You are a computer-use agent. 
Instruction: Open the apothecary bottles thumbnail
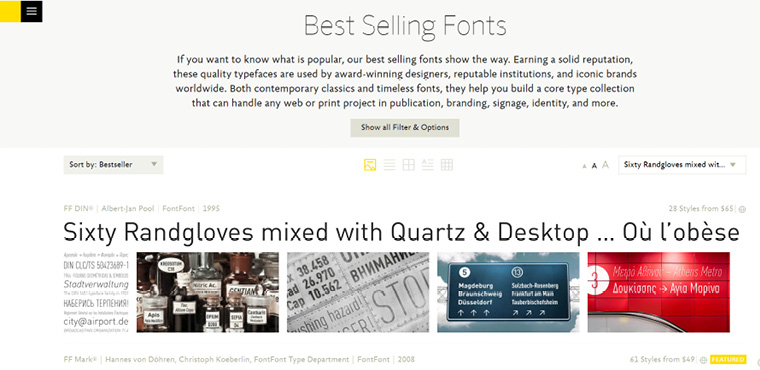tap(207, 292)
